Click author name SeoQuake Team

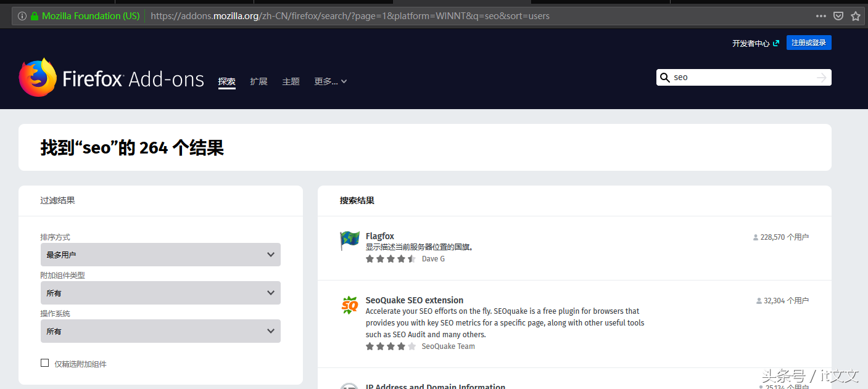point(448,346)
